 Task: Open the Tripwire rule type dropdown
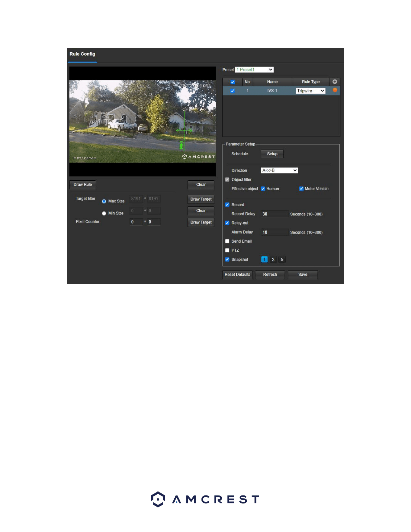(x=311, y=91)
